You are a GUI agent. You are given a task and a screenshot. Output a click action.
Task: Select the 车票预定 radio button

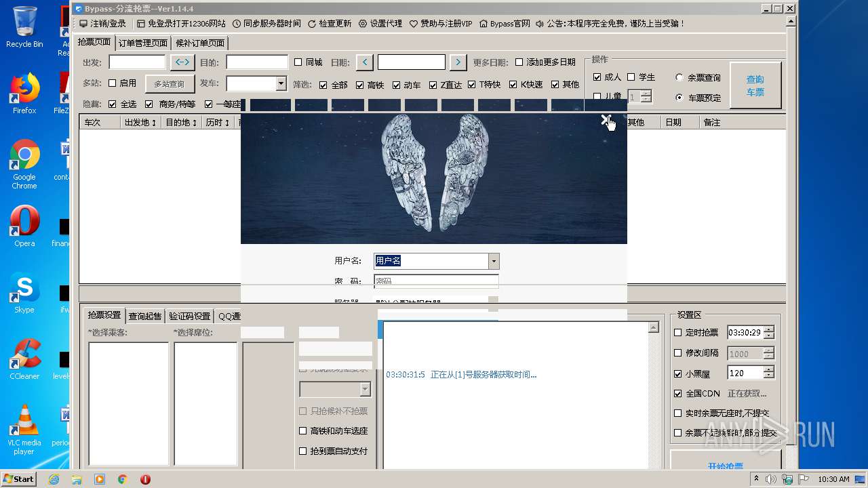point(679,98)
